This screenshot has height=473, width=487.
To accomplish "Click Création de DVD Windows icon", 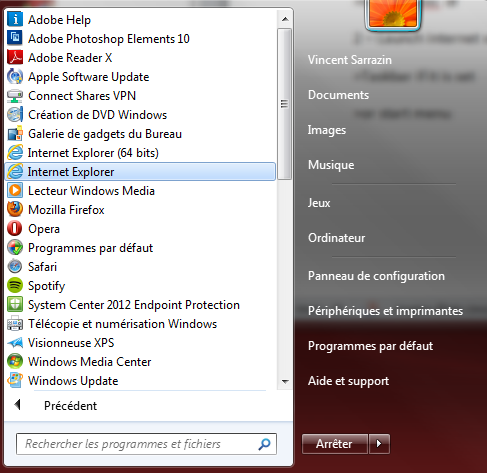I will (15, 114).
